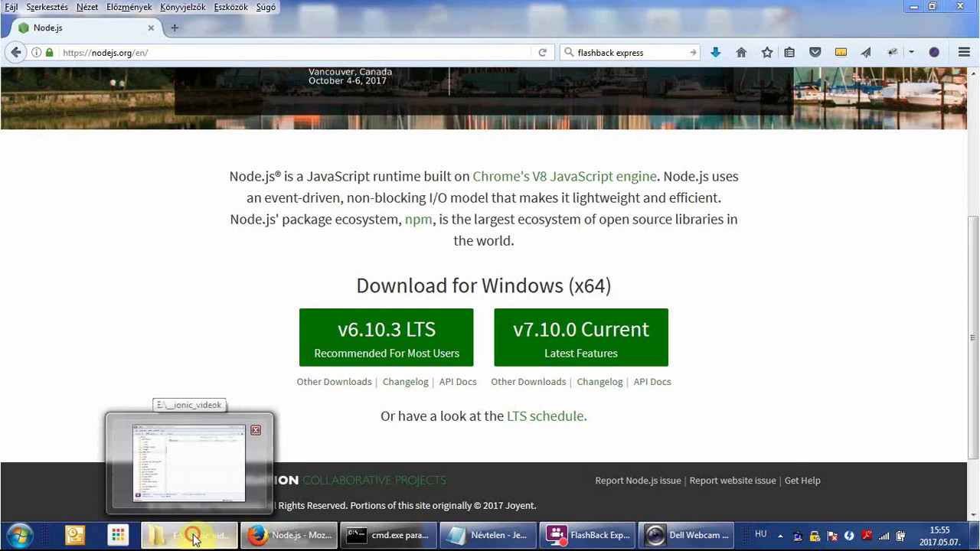This screenshot has height=551, width=980.
Task: Open Changelog under v7.10.0 Current
Action: pyautogui.click(x=599, y=382)
